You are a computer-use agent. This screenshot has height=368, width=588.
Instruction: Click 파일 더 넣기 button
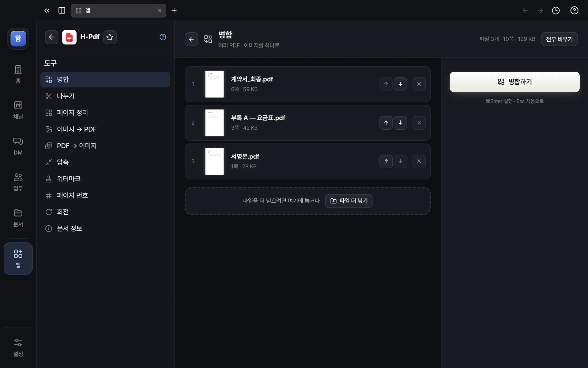349,201
